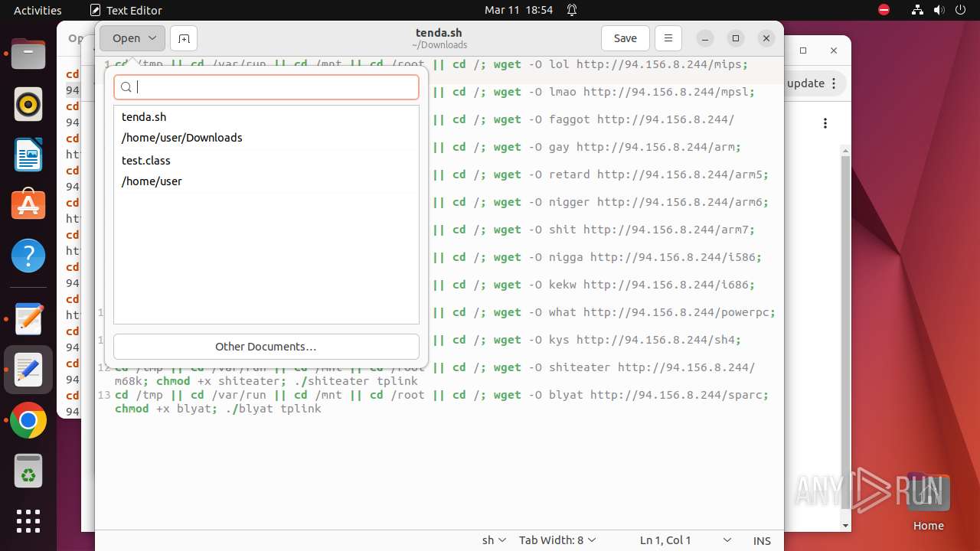Open the Tab Width: 8 dropdown

click(x=557, y=540)
